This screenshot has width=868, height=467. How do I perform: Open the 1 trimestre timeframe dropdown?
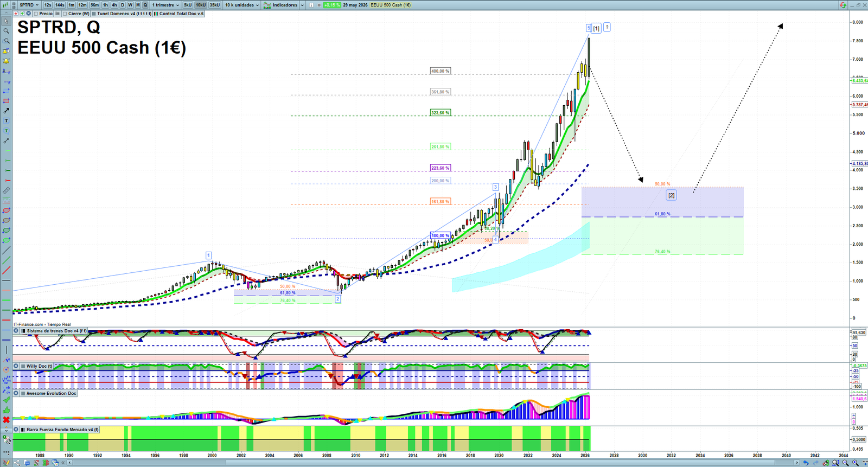pyautogui.click(x=165, y=5)
